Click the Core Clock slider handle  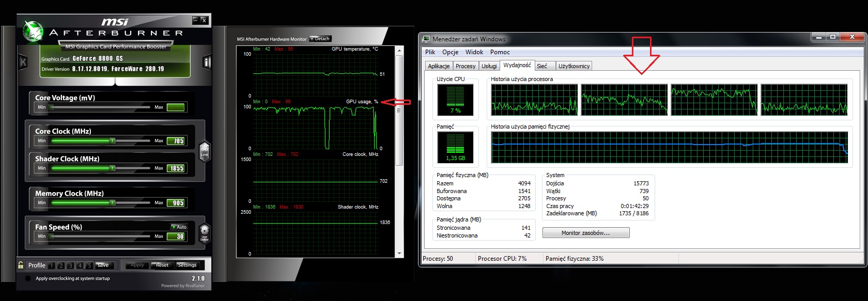[112, 140]
